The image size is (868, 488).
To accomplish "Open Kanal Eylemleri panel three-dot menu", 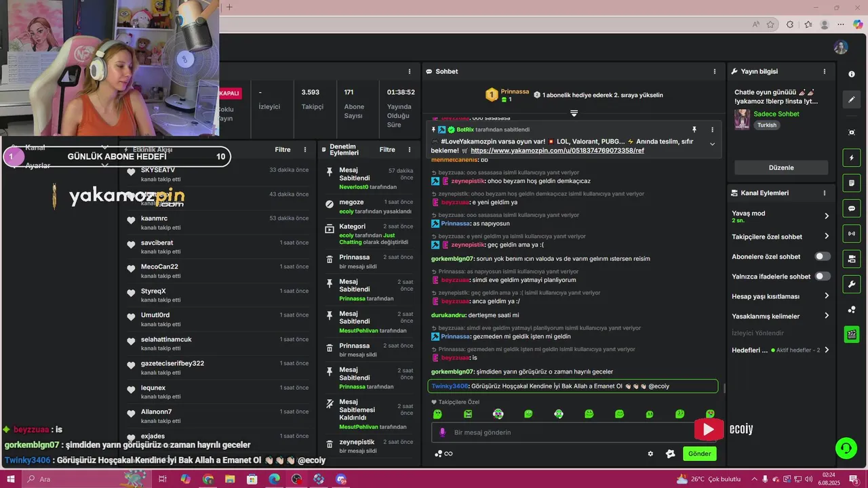I will coord(825,193).
